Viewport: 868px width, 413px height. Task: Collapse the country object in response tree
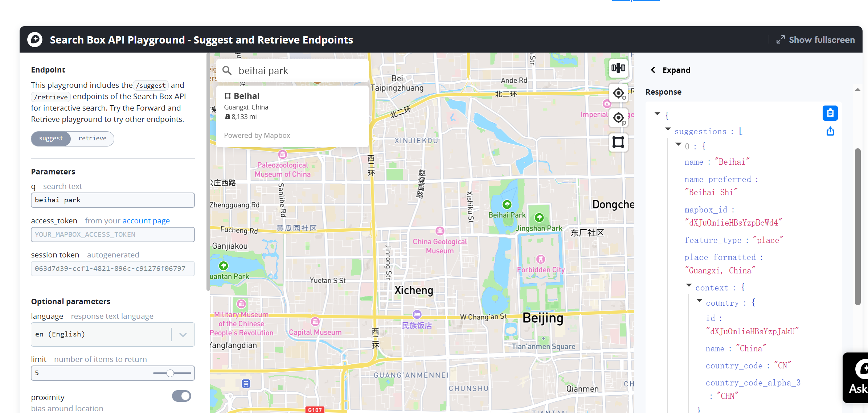[699, 301]
